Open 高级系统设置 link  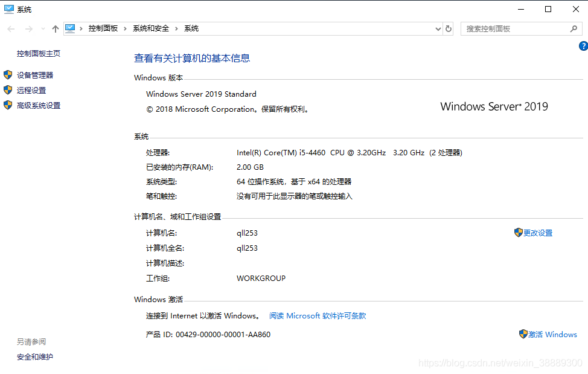(39, 105)
